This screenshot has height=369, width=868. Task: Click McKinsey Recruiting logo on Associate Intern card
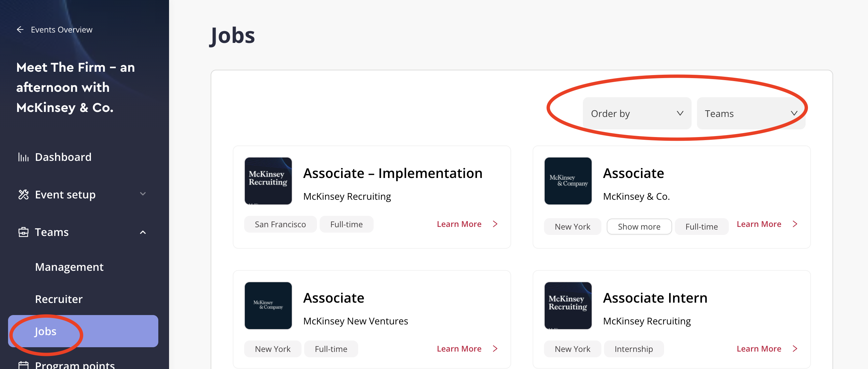tap(568, 306)
